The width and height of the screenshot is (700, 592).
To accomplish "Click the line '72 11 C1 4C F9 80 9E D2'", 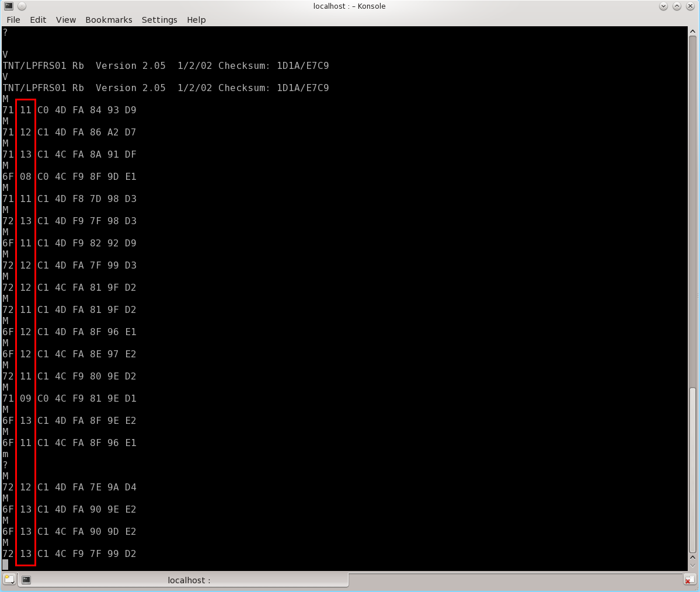I will [69, 376].
